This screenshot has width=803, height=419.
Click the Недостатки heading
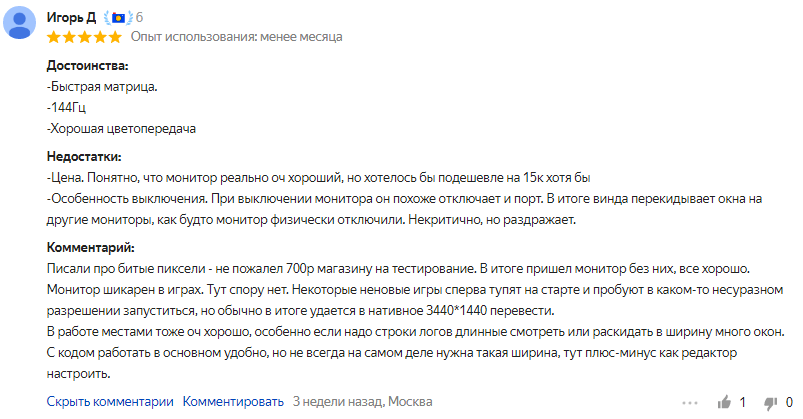point(84,156)
